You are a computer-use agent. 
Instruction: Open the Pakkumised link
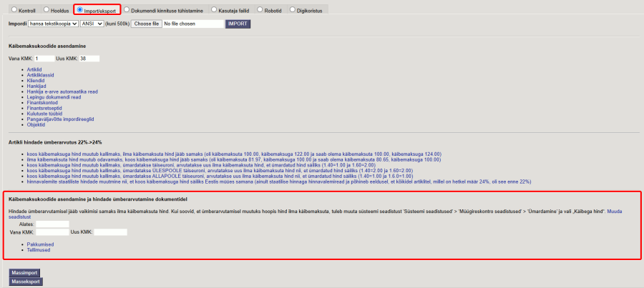42,244
